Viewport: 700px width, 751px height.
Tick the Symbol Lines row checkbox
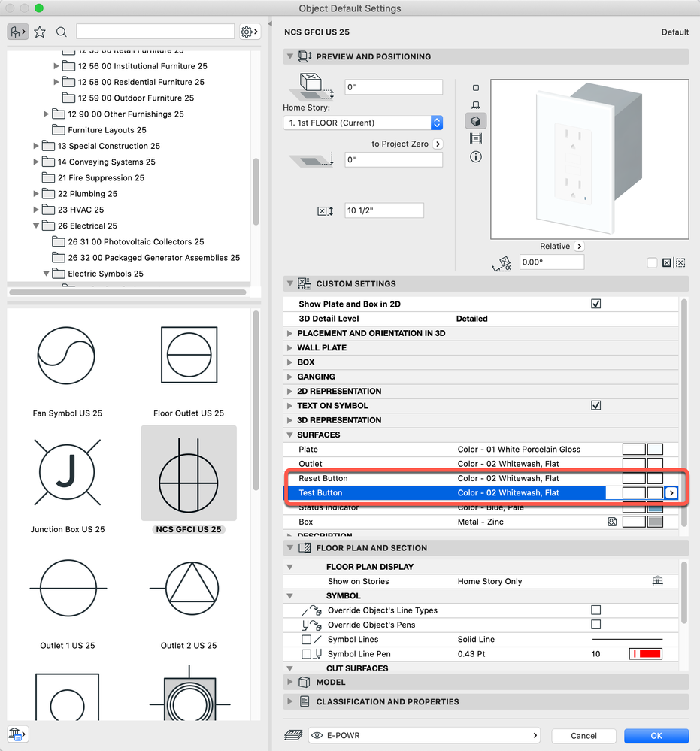point(306,640)
